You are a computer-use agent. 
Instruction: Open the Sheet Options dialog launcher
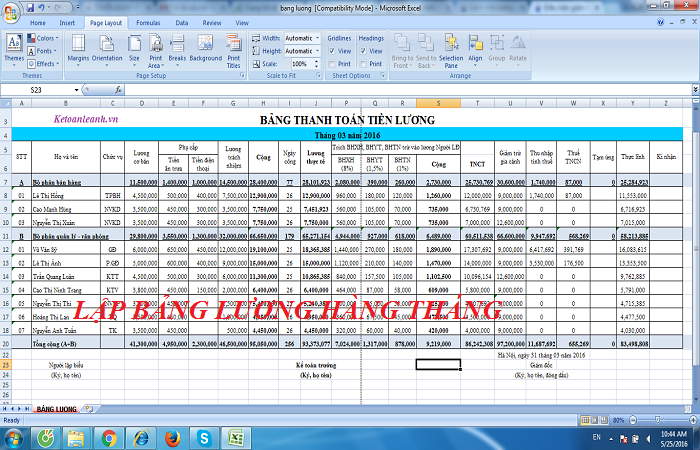(x=383, y=76)
